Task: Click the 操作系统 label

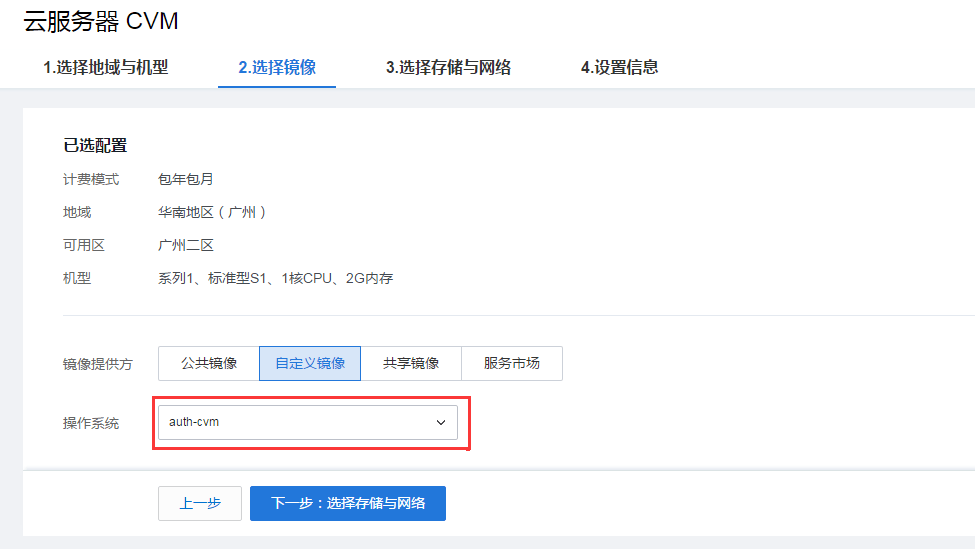Action: click(91, 423)
